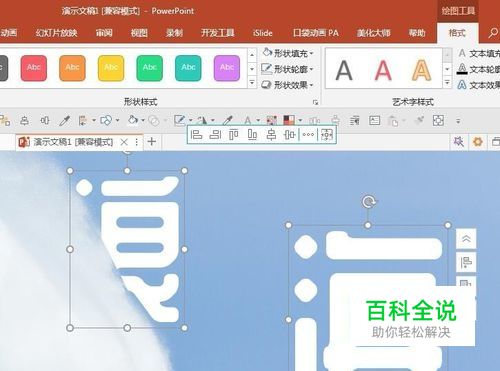Click align bottom icon in floating align toolbar

[x=252, y=135]
